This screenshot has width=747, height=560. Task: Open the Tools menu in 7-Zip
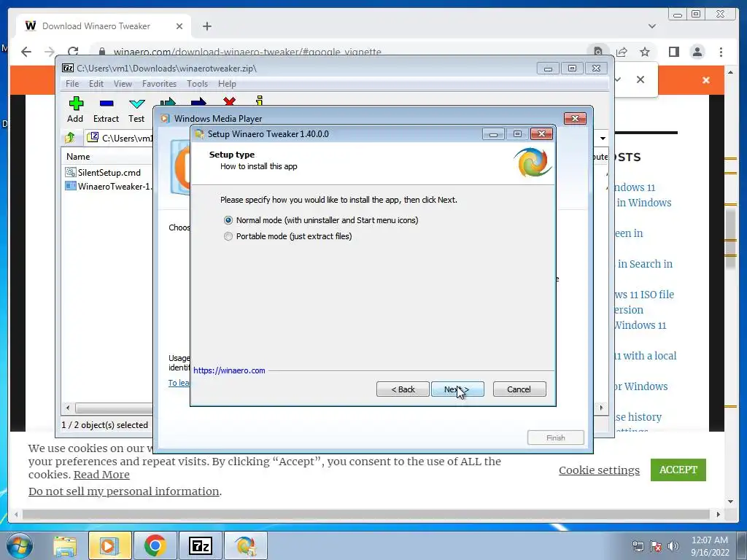tap(197, 84)
